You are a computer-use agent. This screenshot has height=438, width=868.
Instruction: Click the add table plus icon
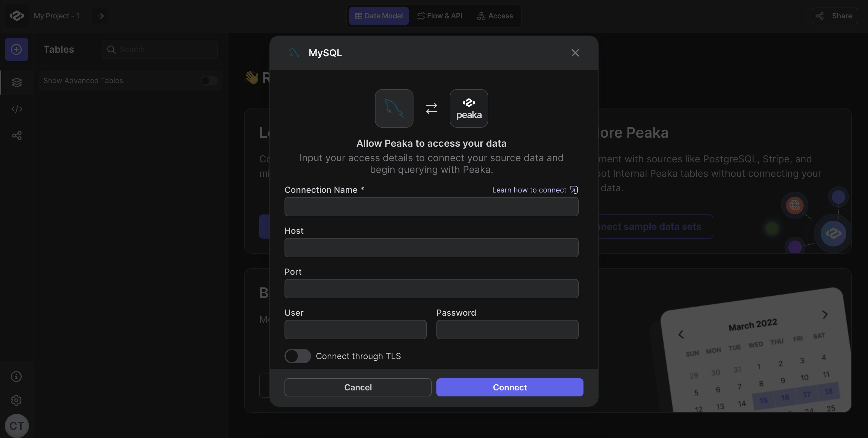pos(17,49)
